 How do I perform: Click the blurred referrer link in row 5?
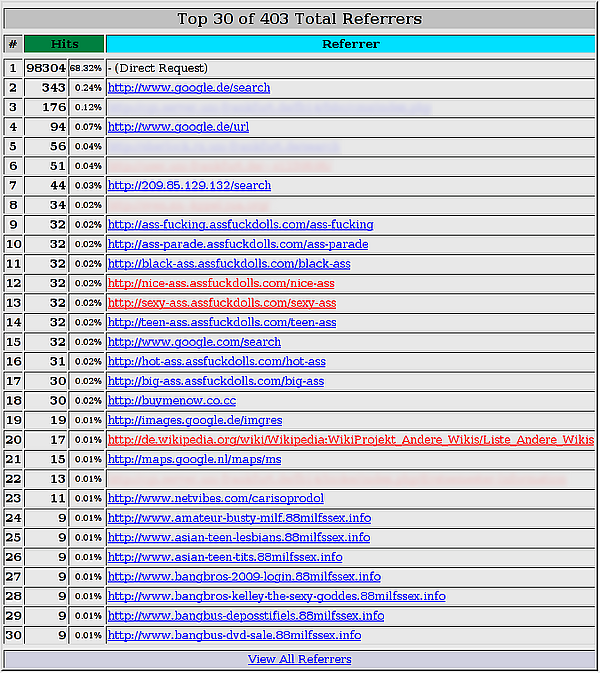pos(223,146)
